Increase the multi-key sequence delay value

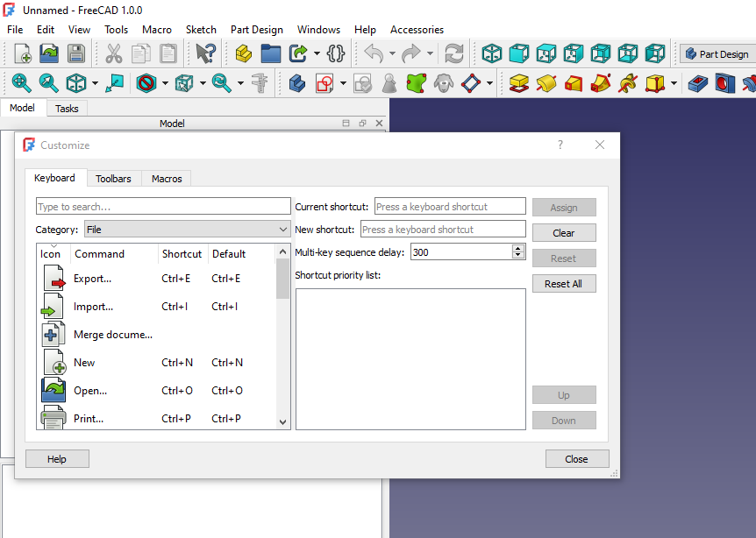point(518,248)
